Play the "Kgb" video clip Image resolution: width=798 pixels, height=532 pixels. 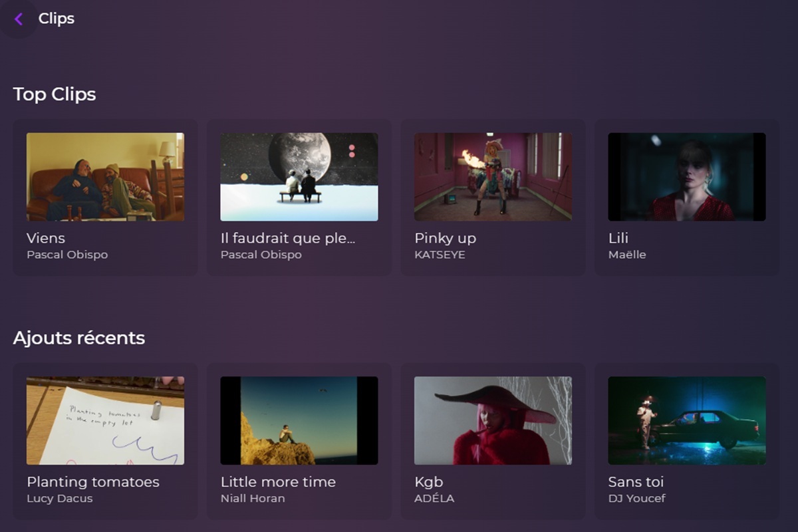click(493, 420)
